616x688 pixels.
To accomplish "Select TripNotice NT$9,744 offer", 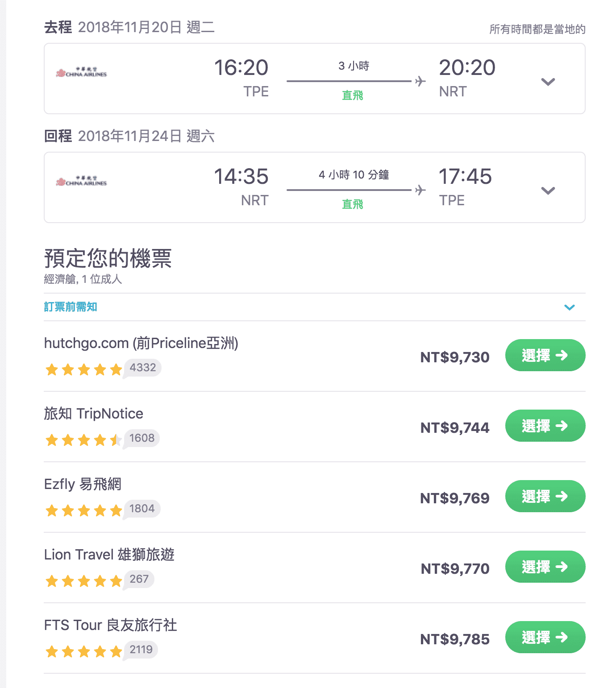I will (545, 426).
